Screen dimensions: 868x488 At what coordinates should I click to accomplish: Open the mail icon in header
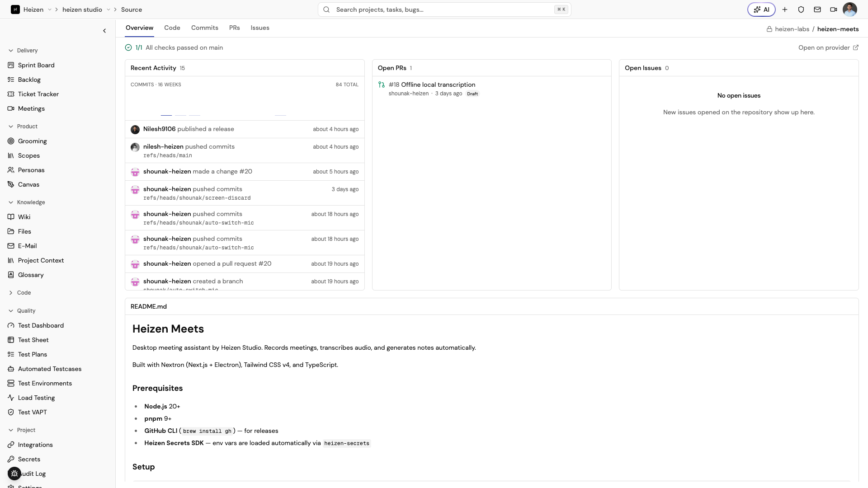point(817,9)
